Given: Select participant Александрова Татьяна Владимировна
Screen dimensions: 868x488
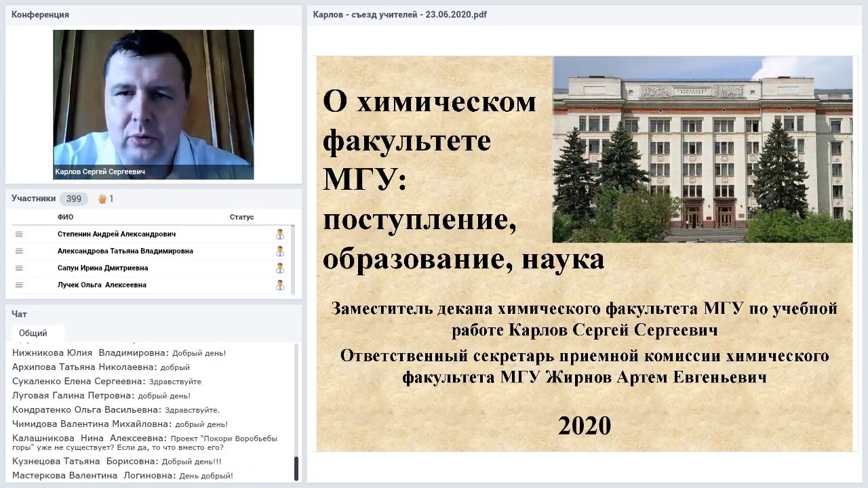Looking at the screenshot, I should (125, 251).
